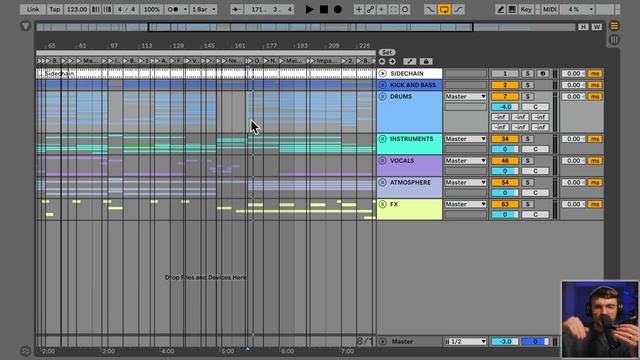
Task: Arm the SIDECHAIN track for recording
Action: coord(542,73)
